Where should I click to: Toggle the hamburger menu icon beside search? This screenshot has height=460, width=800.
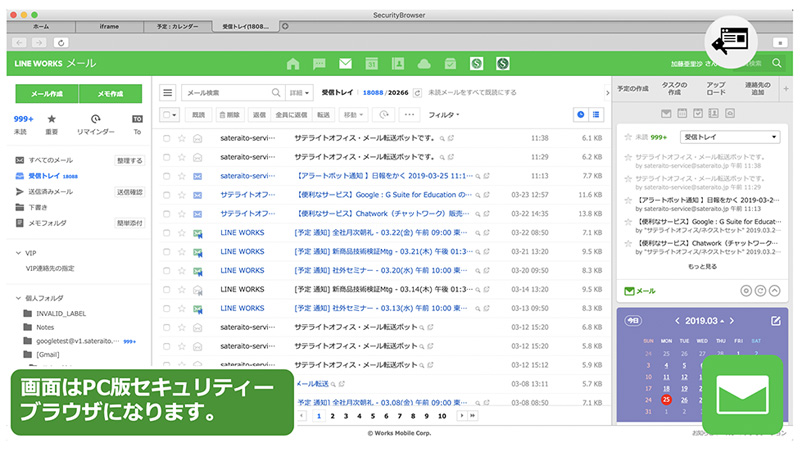pyautogui.click(x=167, y=93)
